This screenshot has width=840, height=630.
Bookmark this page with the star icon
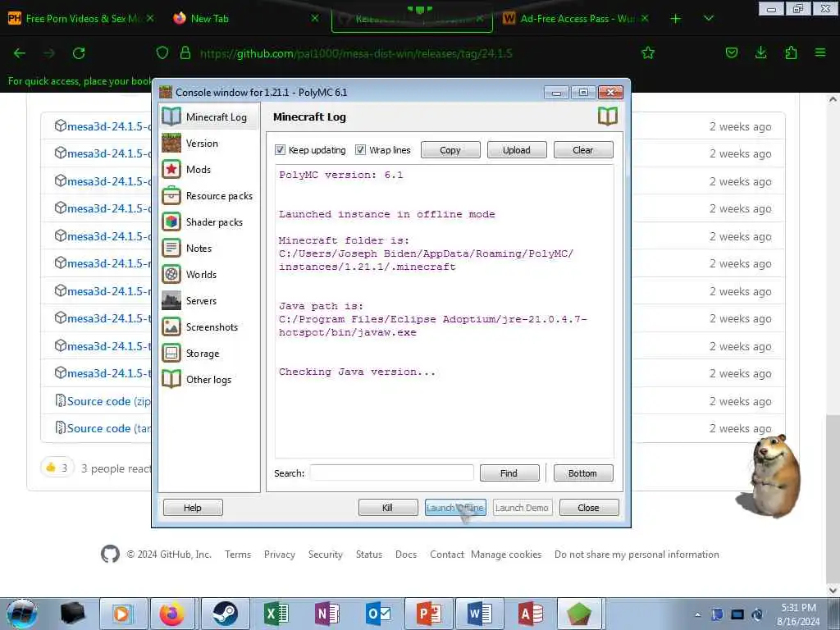click(x=648, y=52)
